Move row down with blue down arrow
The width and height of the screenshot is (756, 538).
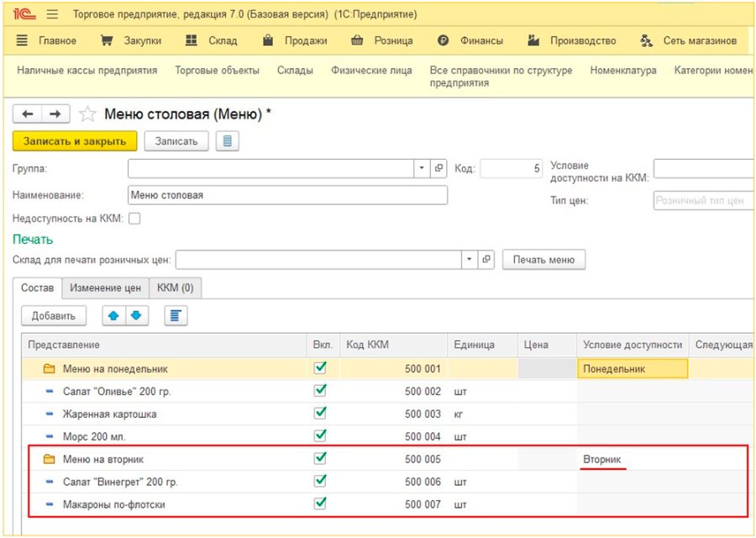136,316
